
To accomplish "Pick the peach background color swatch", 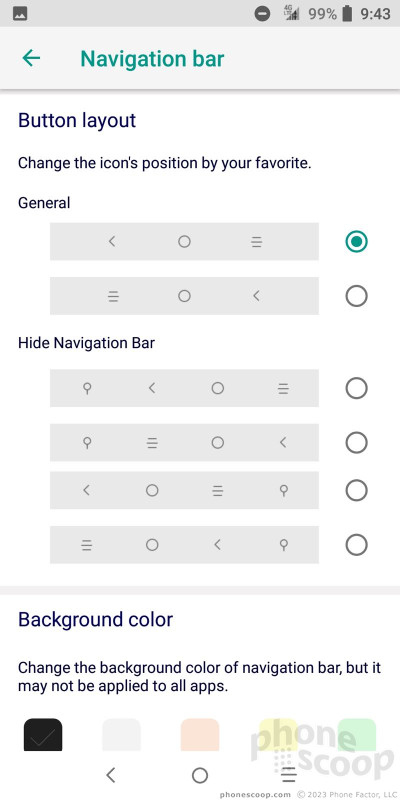I will (200, 735).
